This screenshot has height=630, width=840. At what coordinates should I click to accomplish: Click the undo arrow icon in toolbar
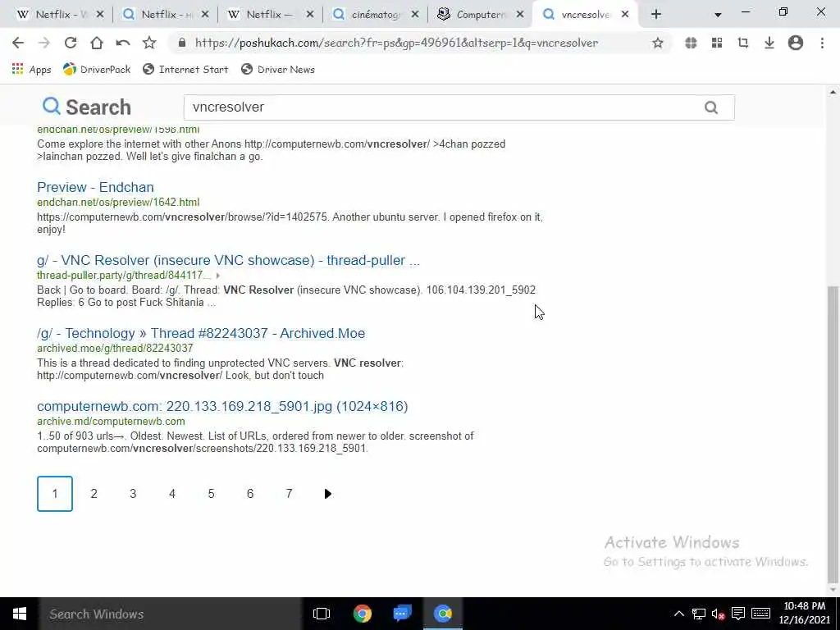coord(123,43)
